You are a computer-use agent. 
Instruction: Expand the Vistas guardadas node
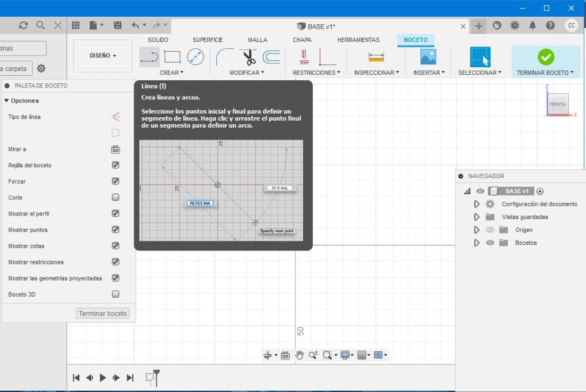point(477,217)
